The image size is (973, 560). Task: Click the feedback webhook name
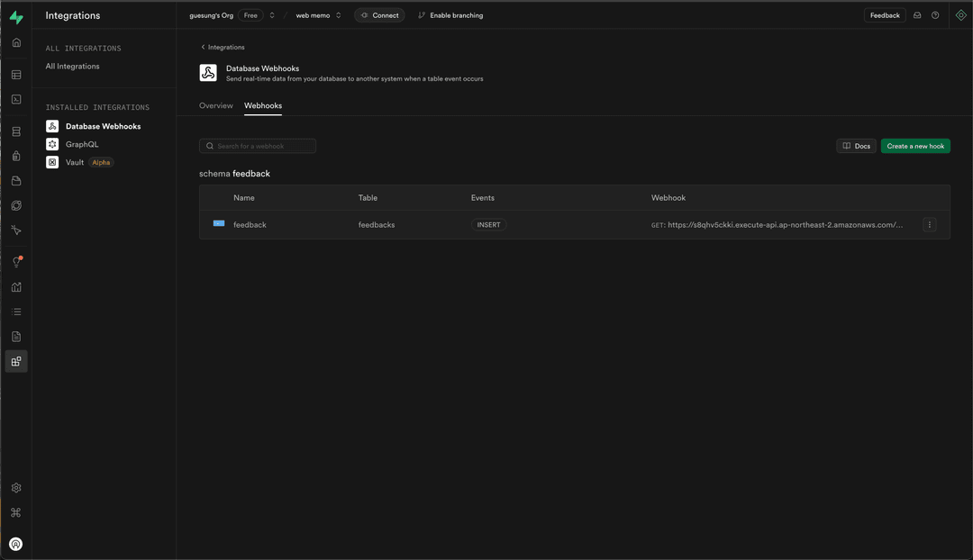(250, 225)
